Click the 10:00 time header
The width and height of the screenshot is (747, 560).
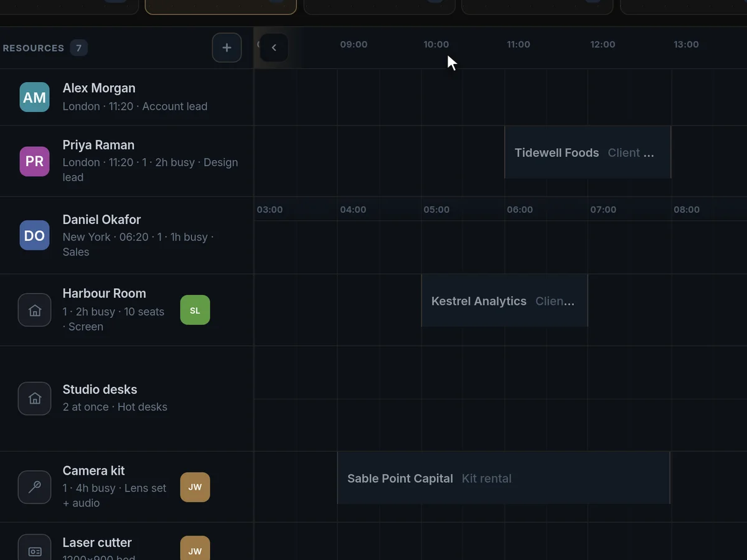(x=436, y=44)
